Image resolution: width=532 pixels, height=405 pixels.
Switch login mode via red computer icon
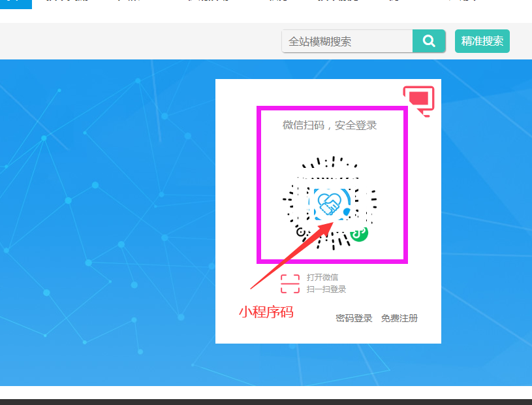(x=418, y=101)
